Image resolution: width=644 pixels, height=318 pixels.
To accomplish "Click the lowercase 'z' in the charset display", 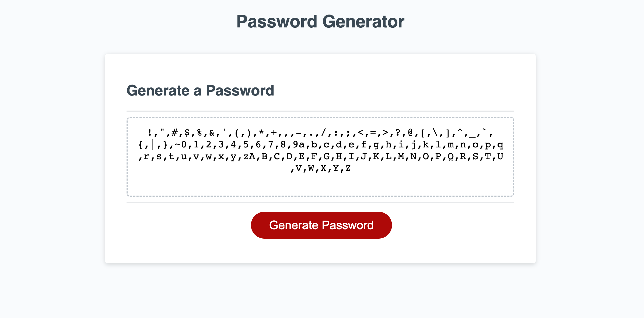I will (x=246, y=157).
